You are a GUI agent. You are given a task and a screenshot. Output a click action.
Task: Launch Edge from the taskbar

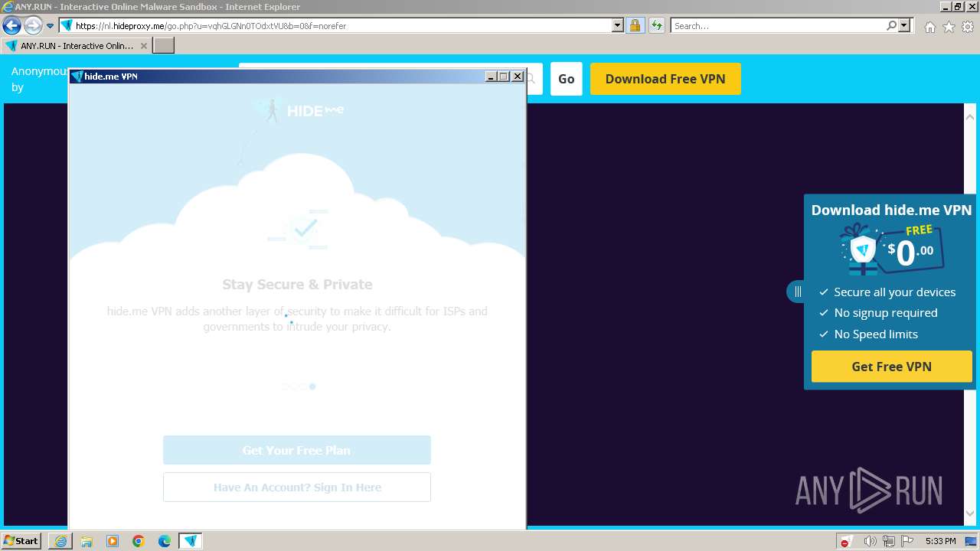[165, 541]
